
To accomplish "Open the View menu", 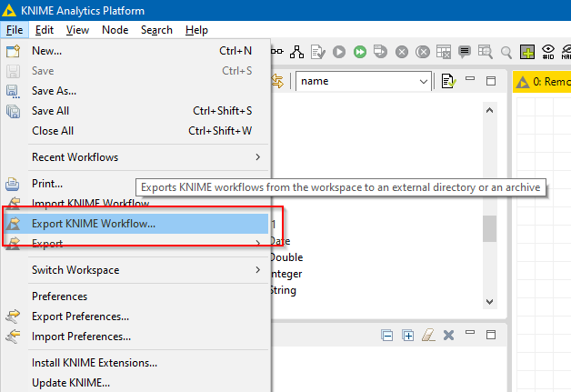I will coord(77,30).
